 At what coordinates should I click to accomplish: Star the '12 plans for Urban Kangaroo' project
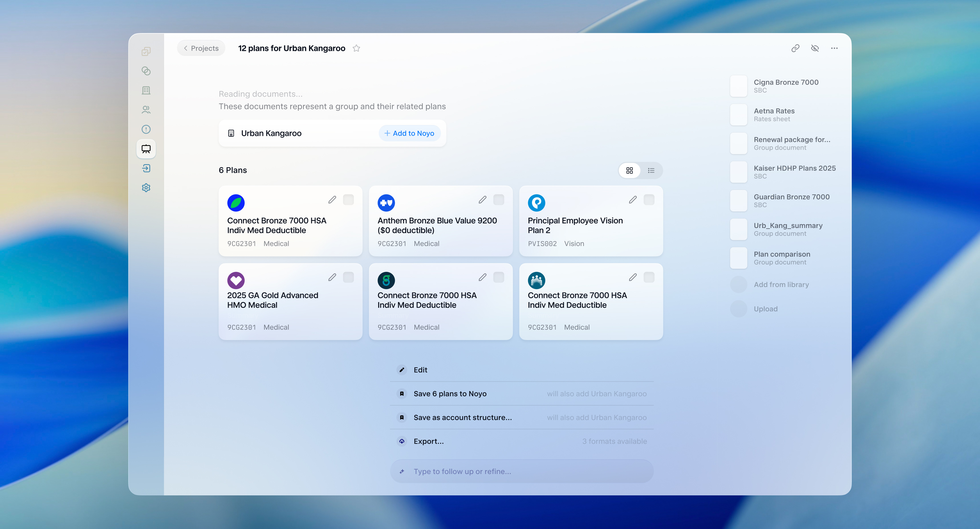[357, 48]
